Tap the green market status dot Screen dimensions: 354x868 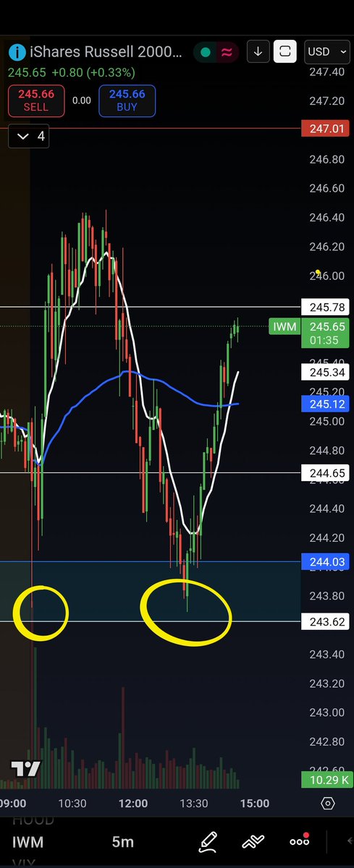(205, 52)
